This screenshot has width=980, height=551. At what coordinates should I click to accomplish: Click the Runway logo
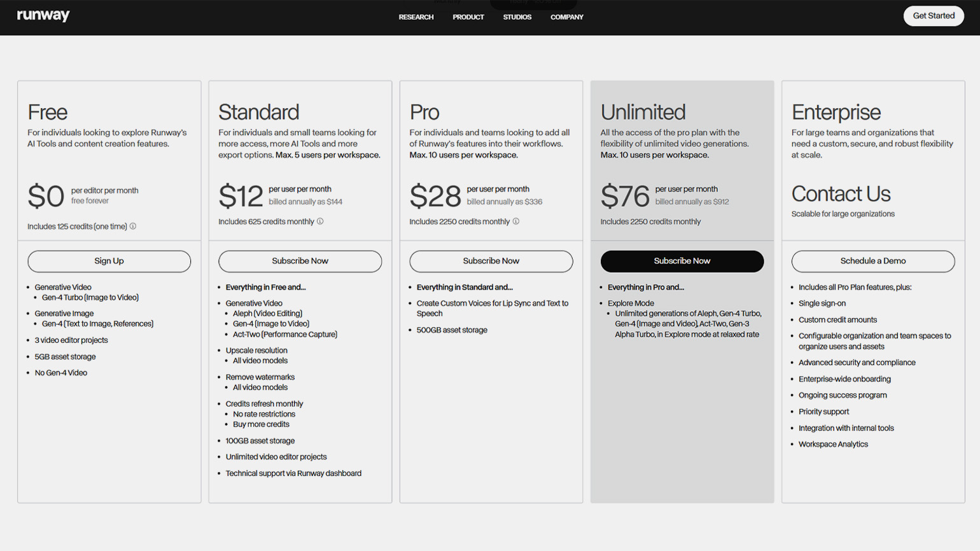(x=43, y=15)
